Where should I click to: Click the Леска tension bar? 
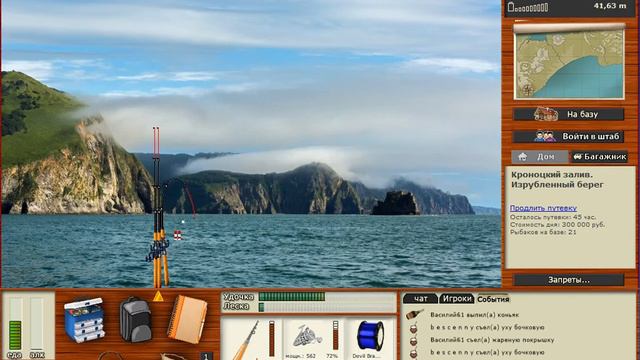click(327, 307)
